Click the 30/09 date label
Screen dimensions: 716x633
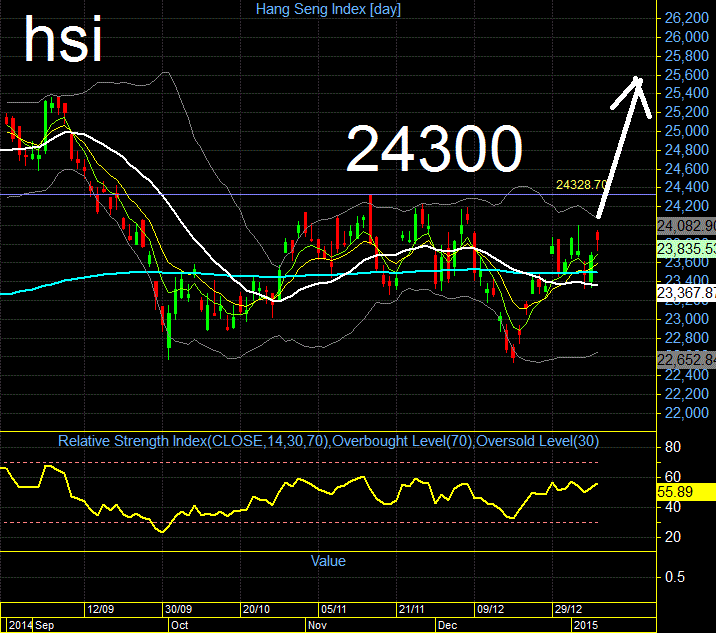[179, 609]
